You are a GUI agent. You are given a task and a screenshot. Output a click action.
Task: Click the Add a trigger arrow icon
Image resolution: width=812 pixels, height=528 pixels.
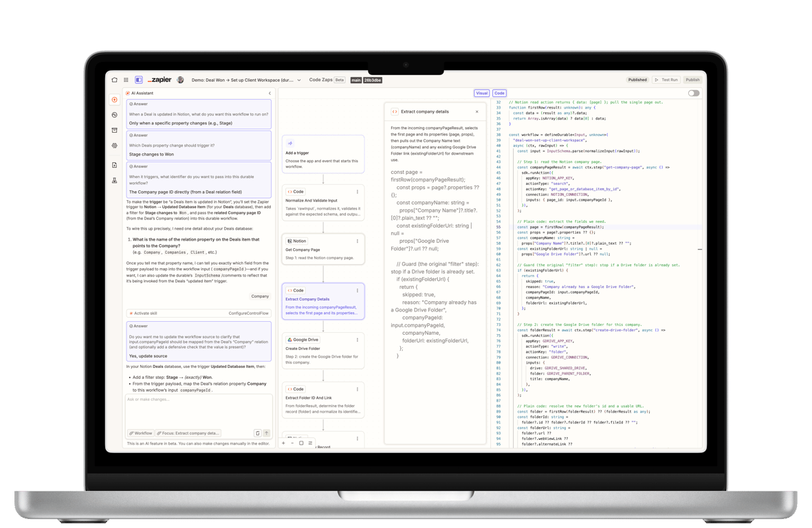point(290,144)
